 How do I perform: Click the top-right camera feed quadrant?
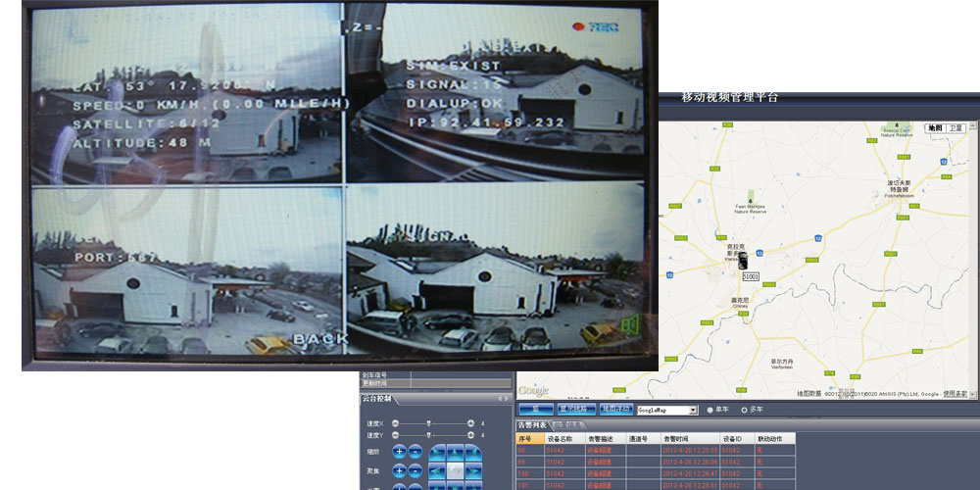(x=496, y=94)
